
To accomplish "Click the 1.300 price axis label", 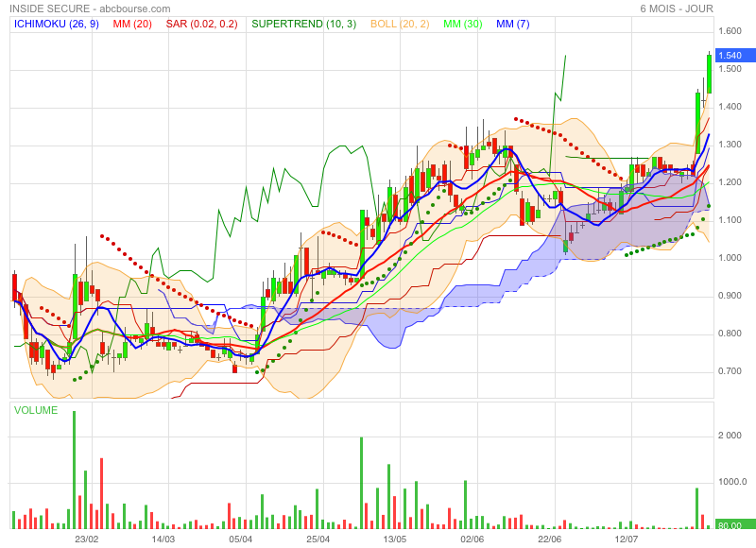I will 730,145.
